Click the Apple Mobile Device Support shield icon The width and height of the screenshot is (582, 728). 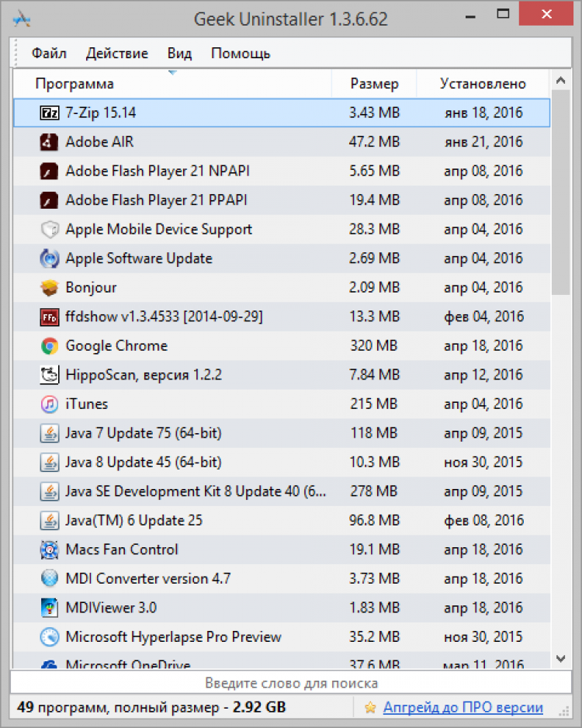click(49, 230)
